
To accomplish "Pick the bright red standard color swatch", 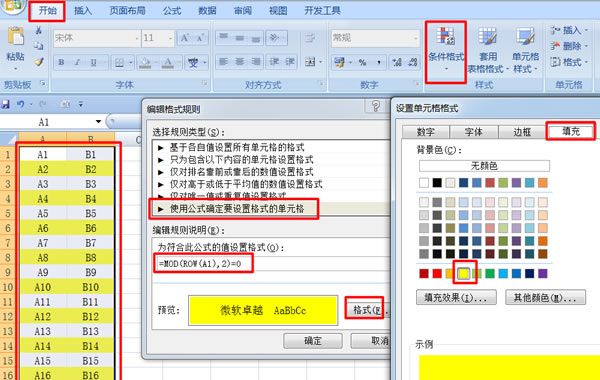I will [x=437, y=273].
